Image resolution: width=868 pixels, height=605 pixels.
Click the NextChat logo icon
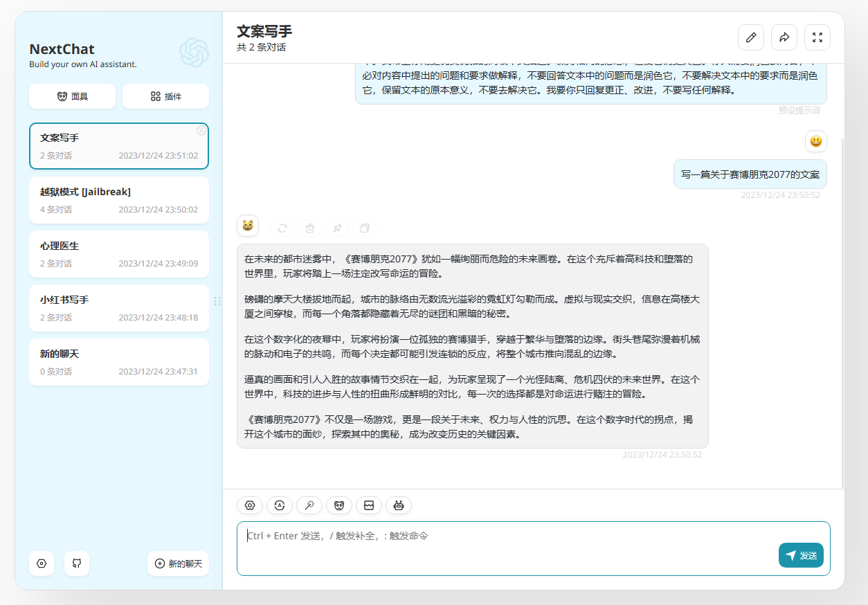click(x=194, y=52)
